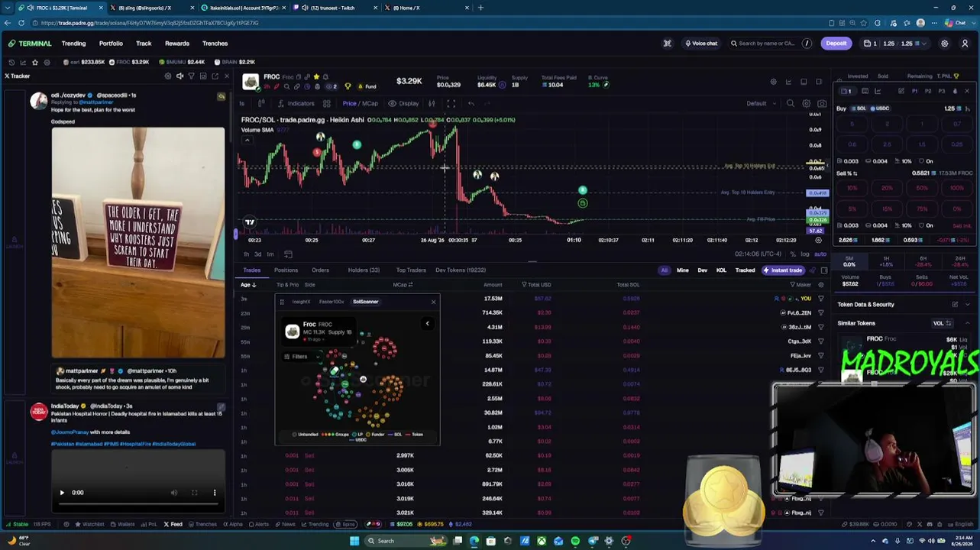980x550 pixels.
Task: Click the Deposit button
Action: coord(836,44)
